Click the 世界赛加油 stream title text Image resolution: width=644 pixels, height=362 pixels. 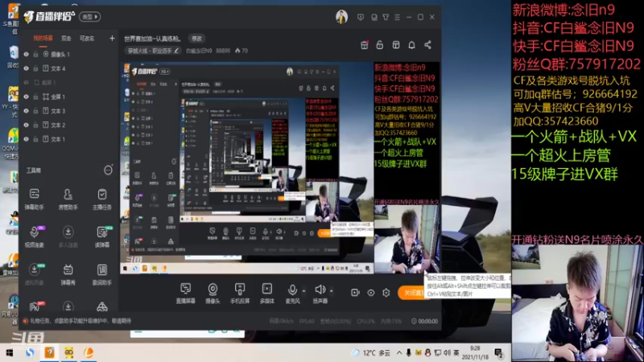click(x=152, y=39)
